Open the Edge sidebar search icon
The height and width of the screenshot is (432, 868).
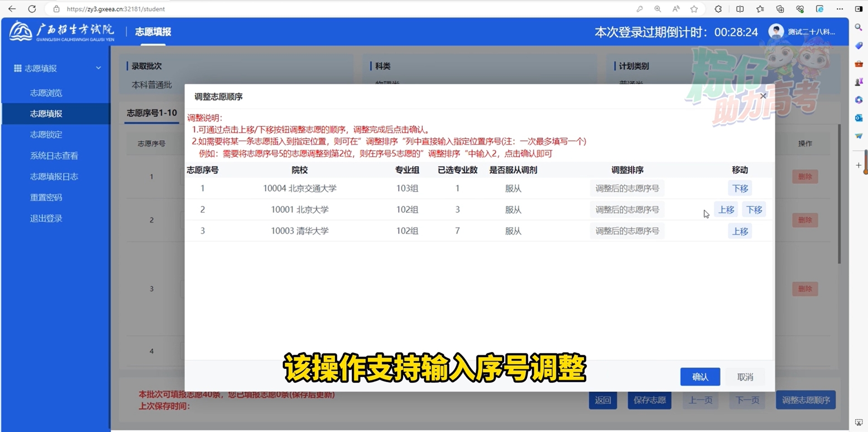tap(858, 28)
